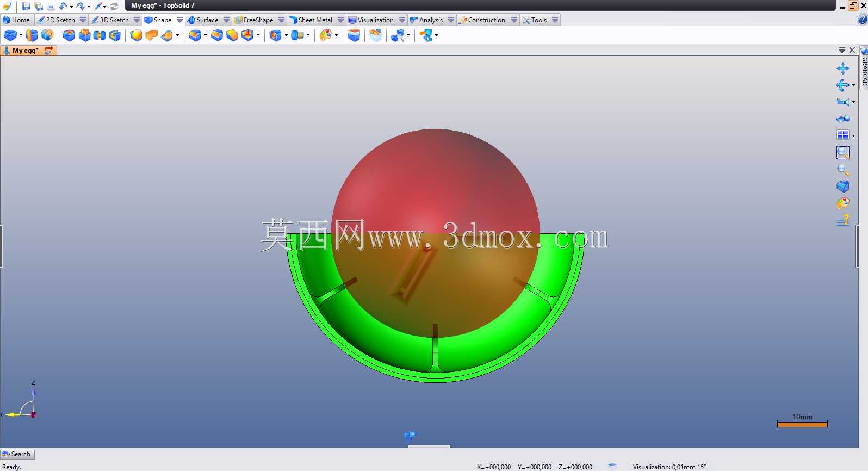Expand the Surface tab dropdown arrow
The image size is (868, 471).
(226, 20)
